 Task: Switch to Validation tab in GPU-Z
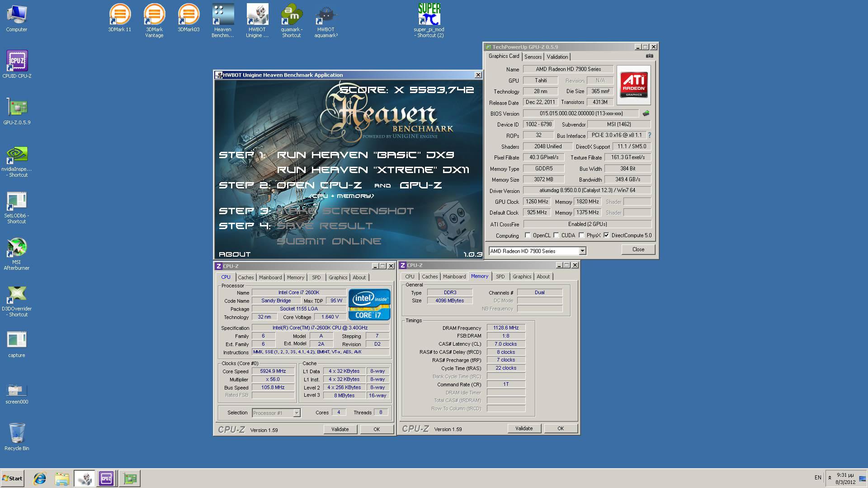(557, 57)
